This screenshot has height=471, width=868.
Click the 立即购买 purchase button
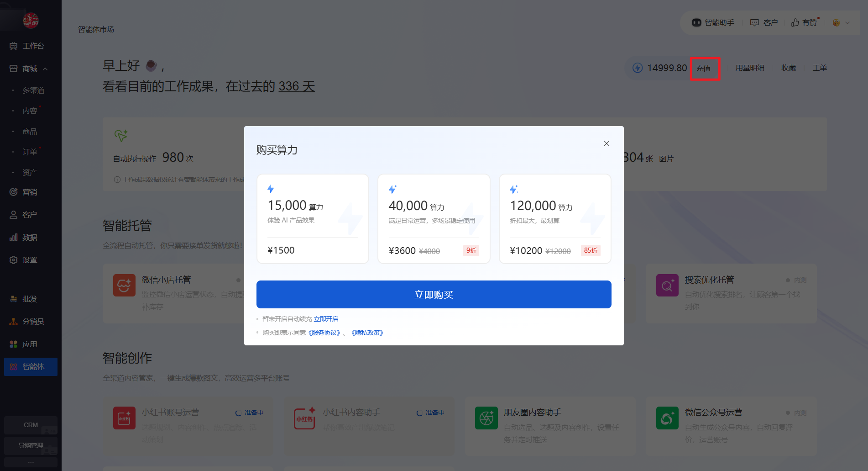(434, 294)
